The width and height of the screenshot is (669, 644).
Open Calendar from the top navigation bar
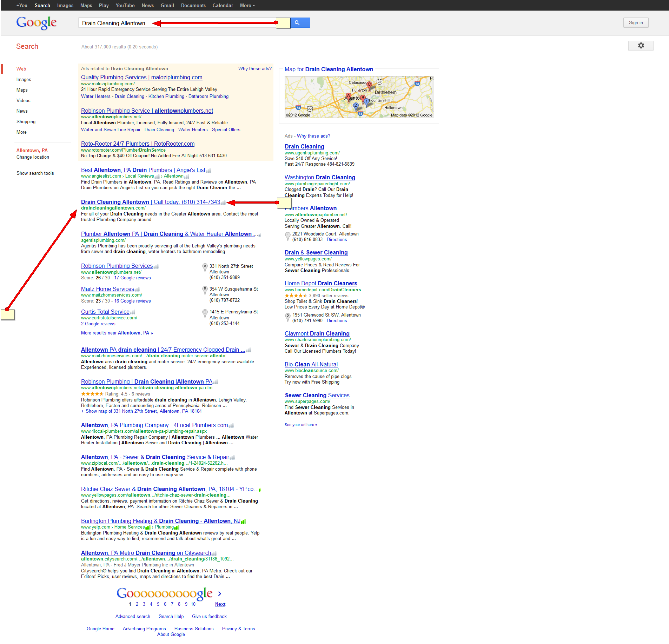pyautogui.click(x=223, y=5)
